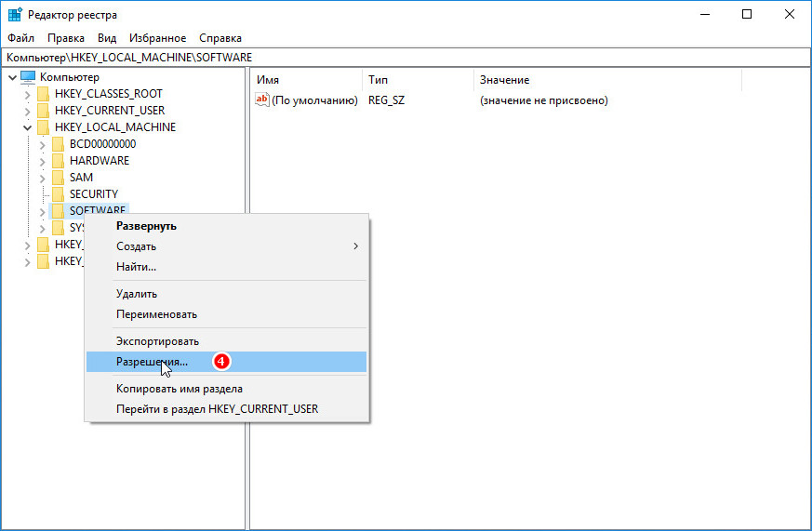This screenshot has width=812, height=531.
Task: Click the HKEY_CURRENT_USER folder icon
Action: (x=44, y=111)
